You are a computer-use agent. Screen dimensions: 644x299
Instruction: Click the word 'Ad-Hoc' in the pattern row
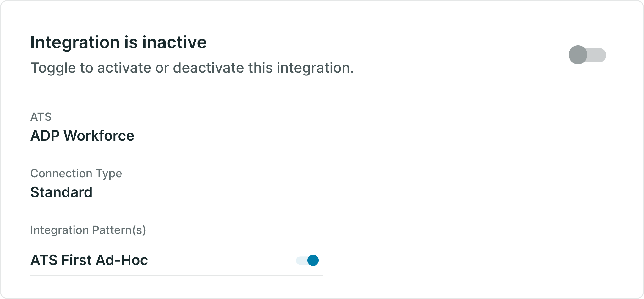tap(122, 260)
